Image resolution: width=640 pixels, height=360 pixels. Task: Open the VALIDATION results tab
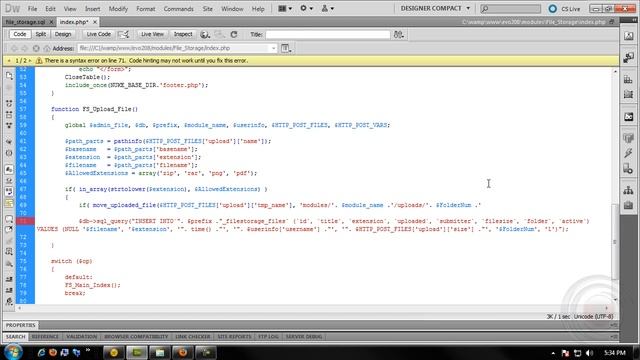(x=82, y=337)
